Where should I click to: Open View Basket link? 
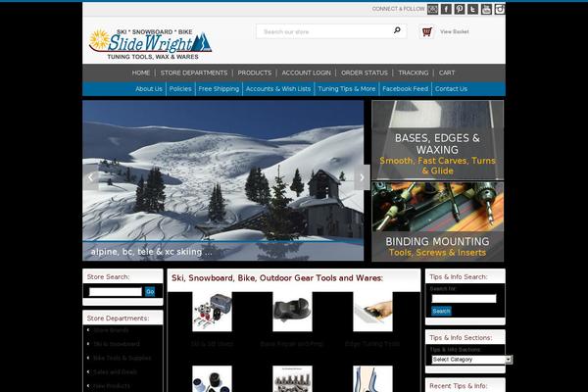point(454,32)
